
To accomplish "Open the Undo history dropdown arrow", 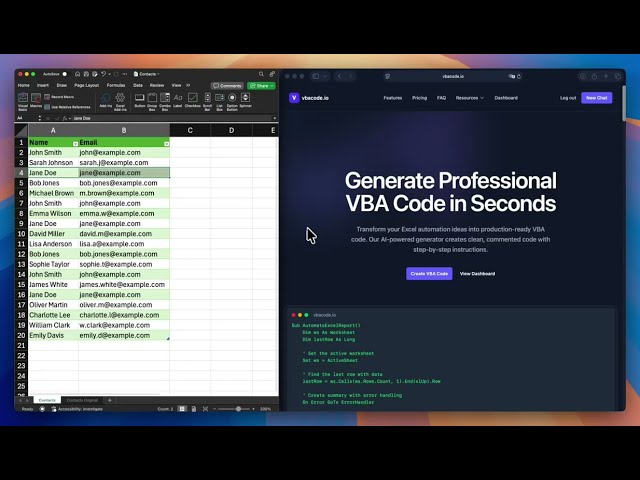I will coord(109,74).
